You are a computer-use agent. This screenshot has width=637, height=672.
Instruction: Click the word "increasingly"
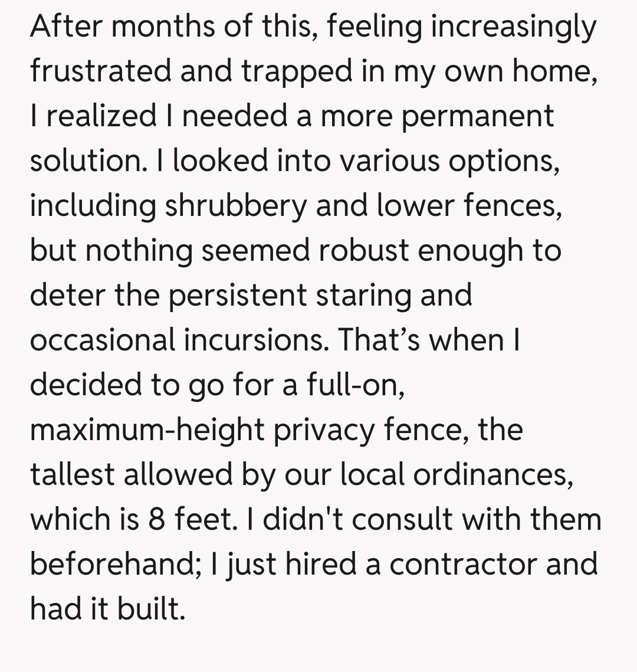(513, 26)
